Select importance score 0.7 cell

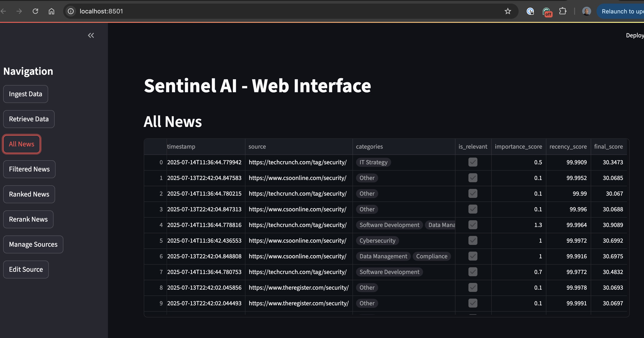pyautogui.click(x=519, y=272)
